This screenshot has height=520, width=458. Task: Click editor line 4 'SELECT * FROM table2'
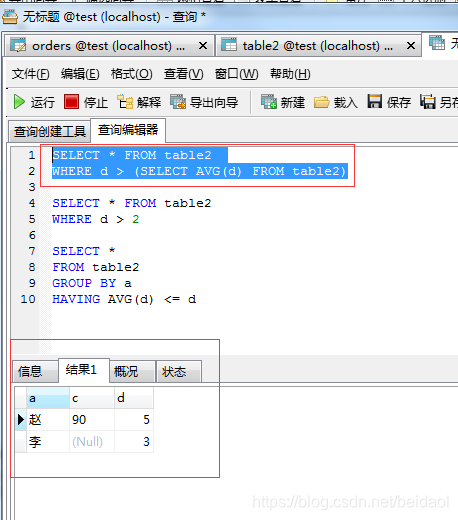click(x=132, y=203)
